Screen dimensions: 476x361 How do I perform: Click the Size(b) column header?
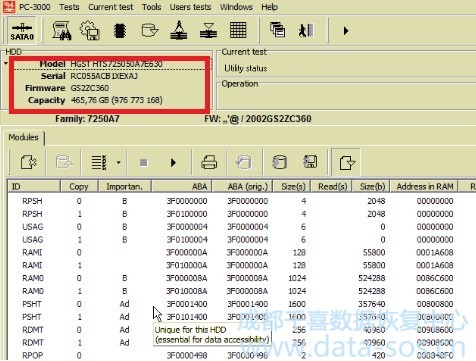coord(371,187)
